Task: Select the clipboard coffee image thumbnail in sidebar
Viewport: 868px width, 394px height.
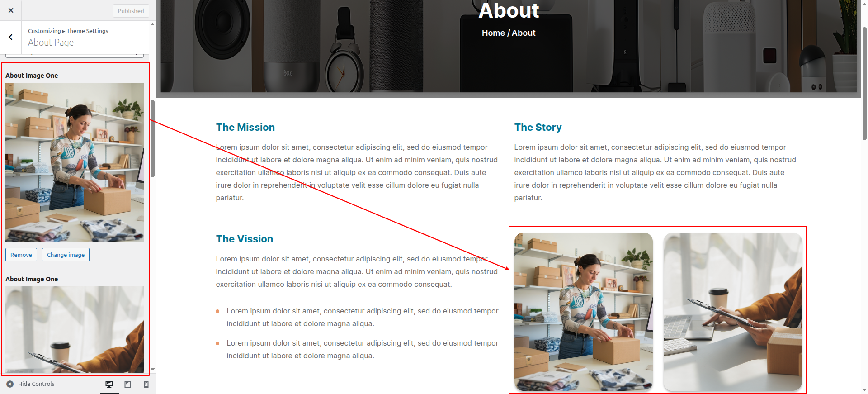Action: [x=75, y=330]
